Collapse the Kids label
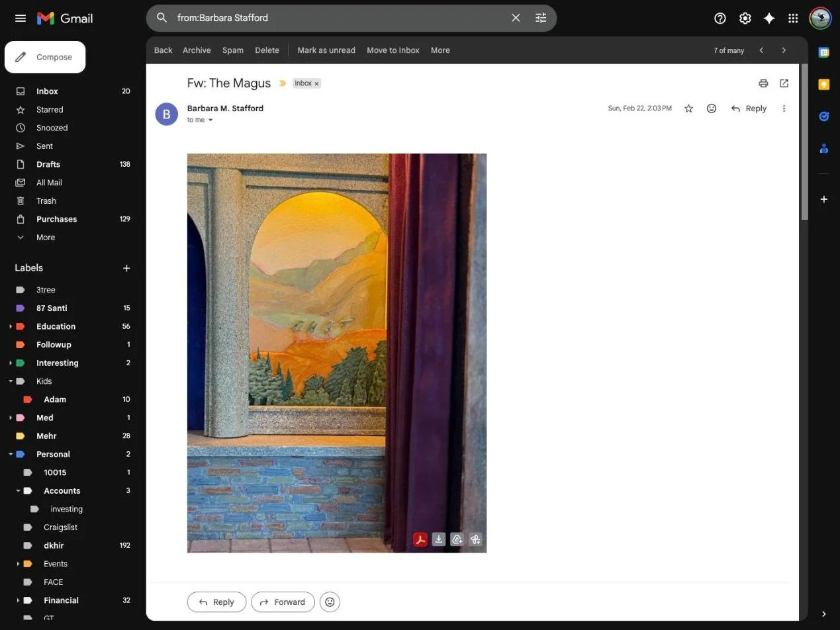 click(11, 381)
